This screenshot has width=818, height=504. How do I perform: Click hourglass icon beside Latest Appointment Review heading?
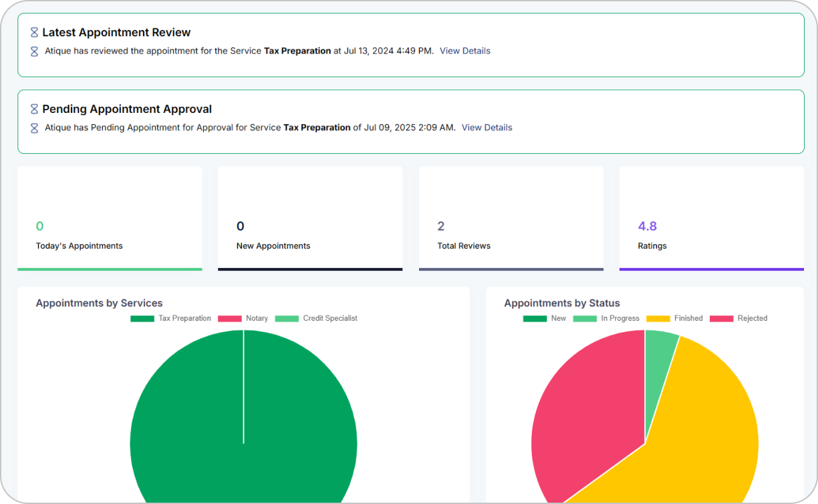coord(34,32)
